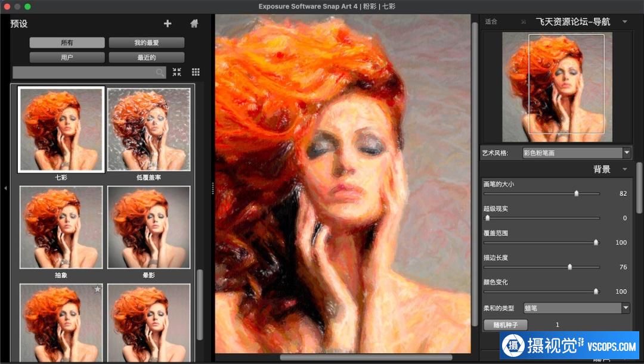Focus the preset search field
This screenshot has height=364, width=644.
pyautogui.click(x=89, y=73)
